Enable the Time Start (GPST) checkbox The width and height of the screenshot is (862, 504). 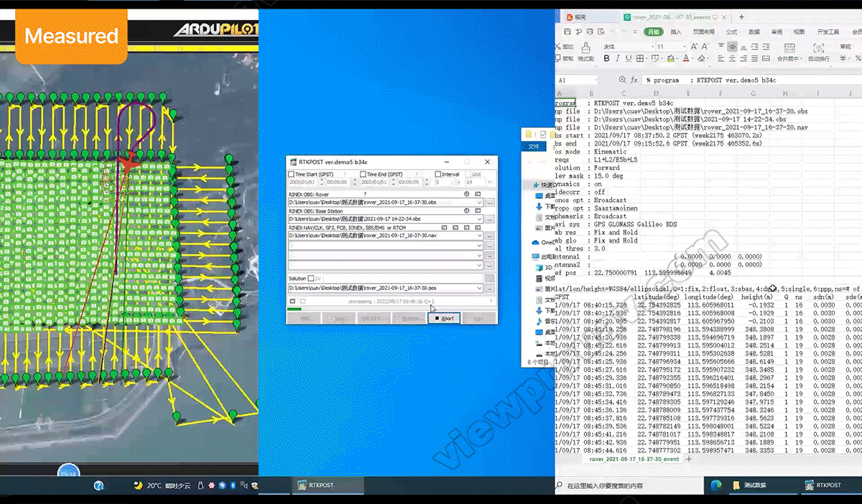(291, 174)
